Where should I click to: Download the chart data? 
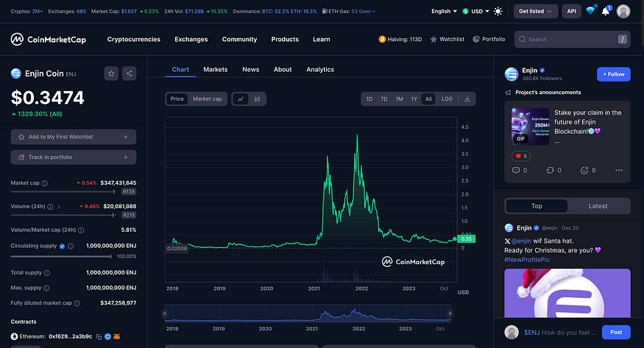(467, 99)
